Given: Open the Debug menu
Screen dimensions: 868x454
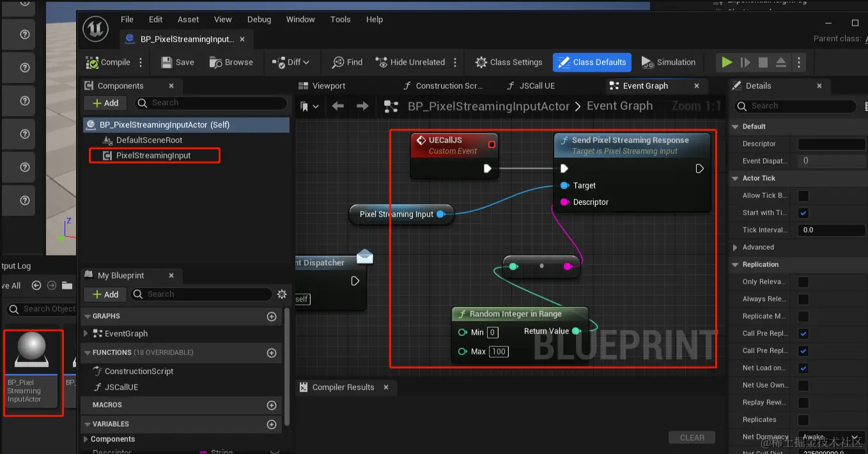Looking at the screenshot, I should point(259,19).
